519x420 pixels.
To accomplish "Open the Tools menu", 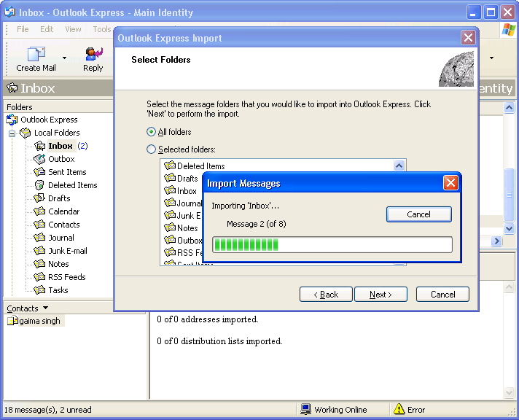I will click(x=102, y=29).
